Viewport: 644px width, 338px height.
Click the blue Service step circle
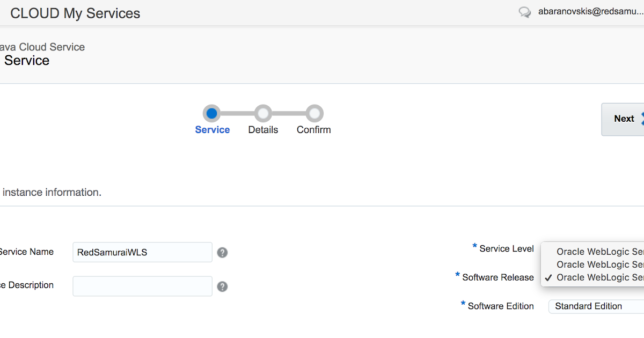[x=211, y=113]
